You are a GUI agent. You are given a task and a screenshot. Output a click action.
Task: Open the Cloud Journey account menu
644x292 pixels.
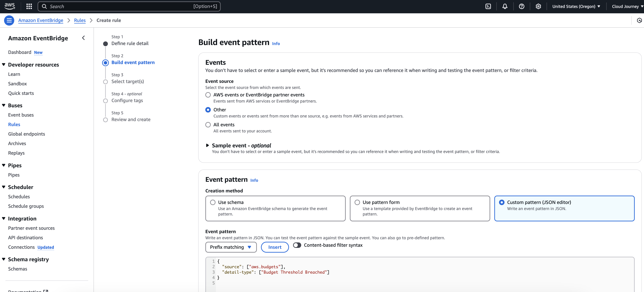pos(627,7)
